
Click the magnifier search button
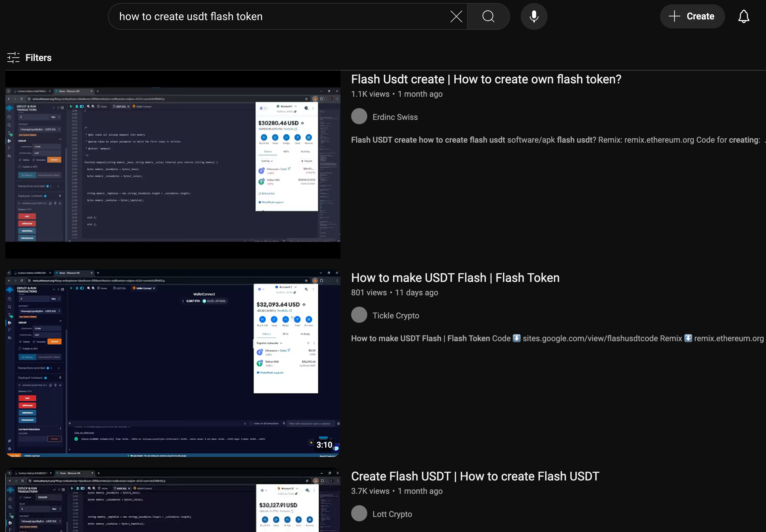click(x=488, y=16)
